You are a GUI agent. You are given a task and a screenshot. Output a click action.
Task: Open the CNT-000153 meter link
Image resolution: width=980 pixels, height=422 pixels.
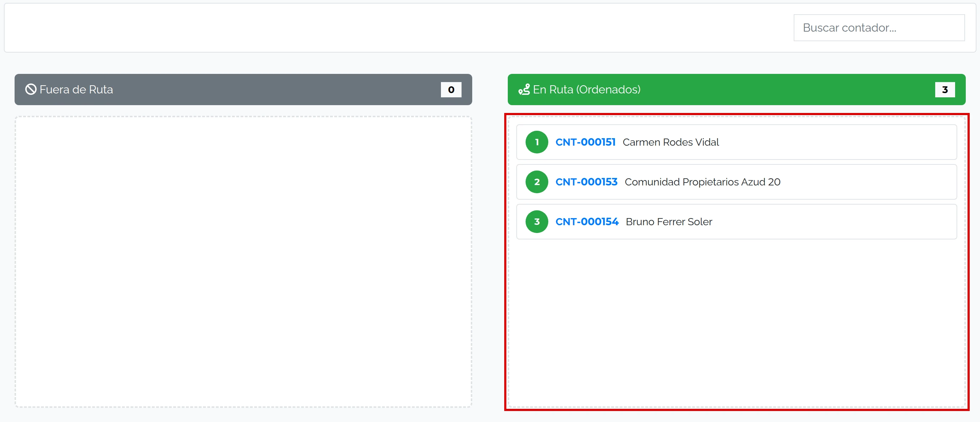point(586,182)
